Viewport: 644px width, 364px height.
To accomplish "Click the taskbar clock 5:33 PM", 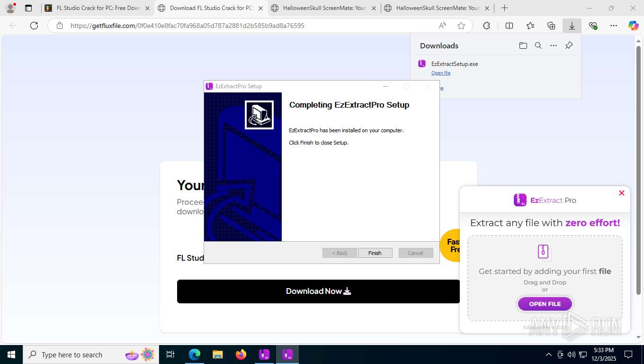I will pos(603,355).
